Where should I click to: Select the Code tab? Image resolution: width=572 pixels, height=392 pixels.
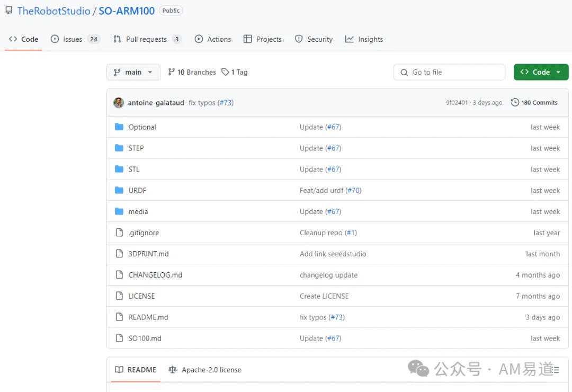click(24, 39)
